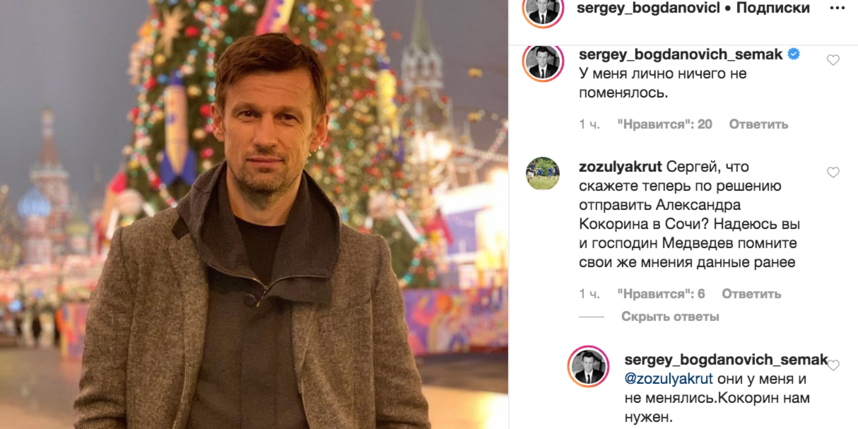
Task: Open the profile avatar in the post header
Action: [x=543, y=11]
